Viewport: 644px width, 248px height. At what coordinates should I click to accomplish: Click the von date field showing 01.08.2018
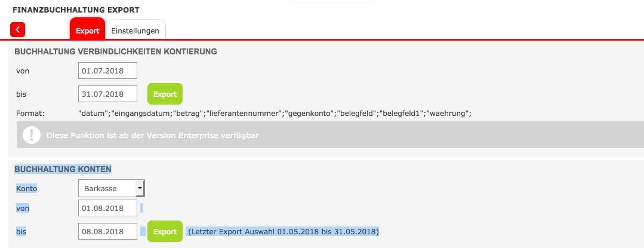[x=107, y=208]
